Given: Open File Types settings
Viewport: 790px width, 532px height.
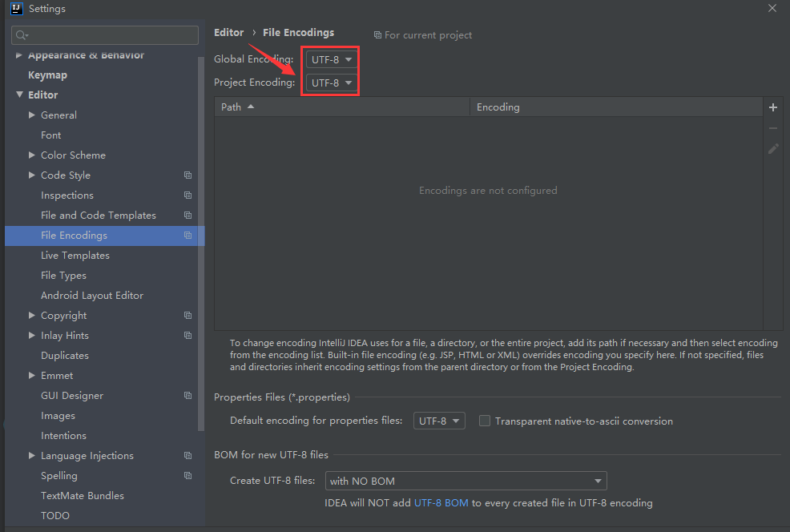Looking at the screenshot, I should [x=63, y=276].
